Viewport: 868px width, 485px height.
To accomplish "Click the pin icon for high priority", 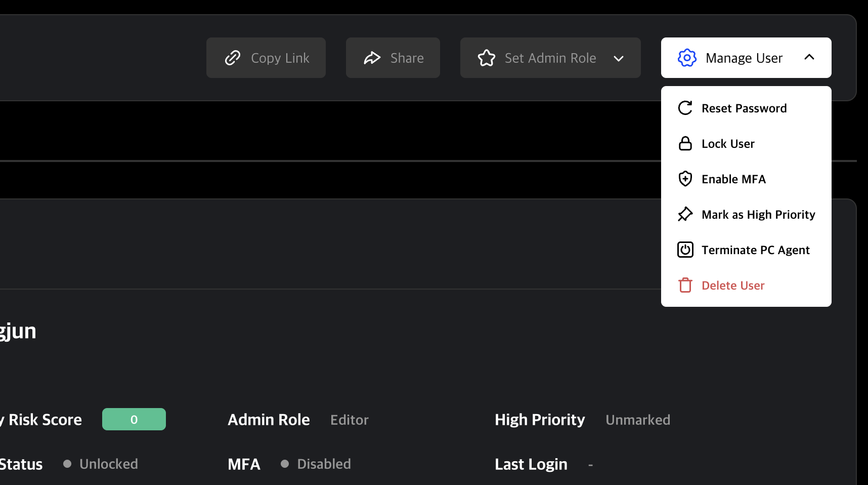I will [x=685, y=214].
